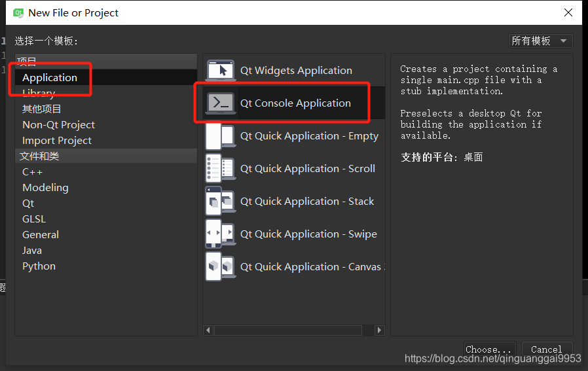Click the 选择一个模板 label
The width and height of the screenshot is (588, 371).
pos(46,41)
